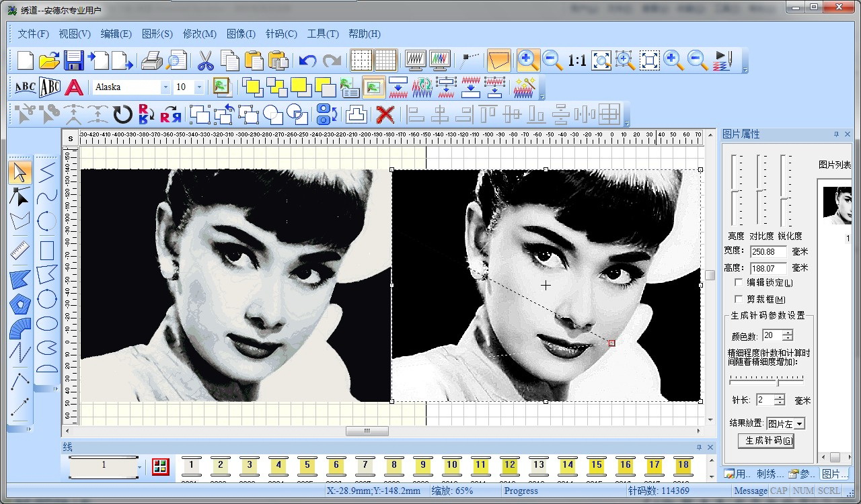Select thread color swatch 5

(x=307, y=465)
